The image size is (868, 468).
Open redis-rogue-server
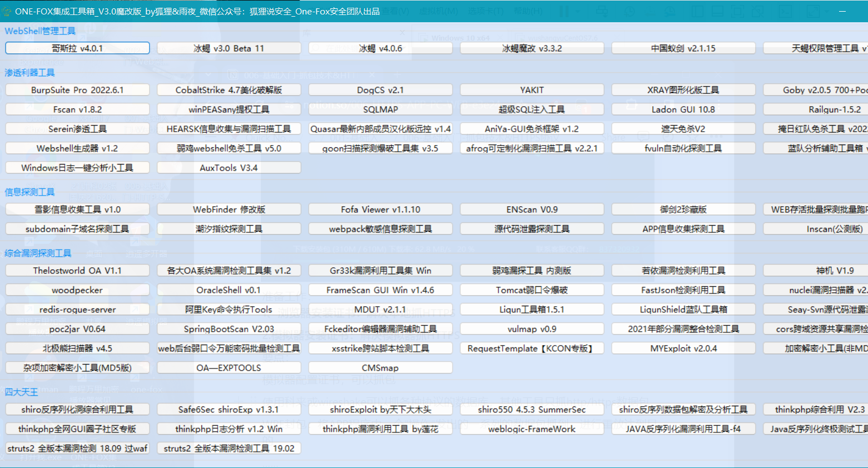point(77,310)
